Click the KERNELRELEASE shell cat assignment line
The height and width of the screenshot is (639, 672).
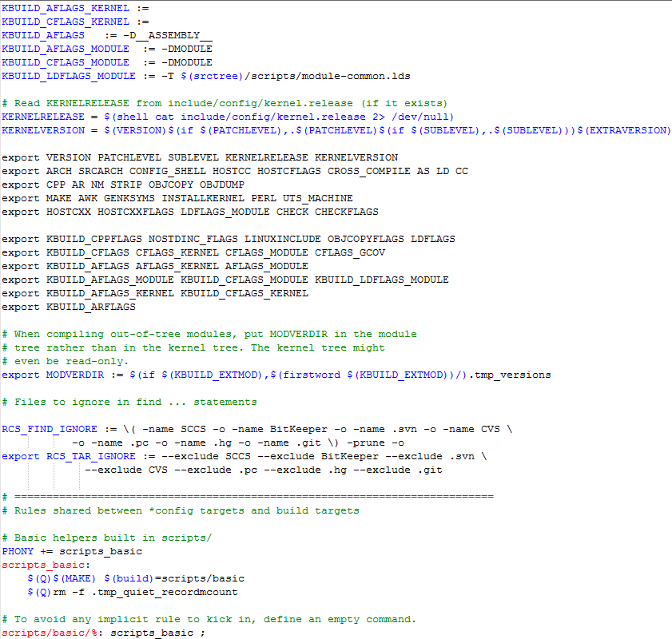pos(228,117)
